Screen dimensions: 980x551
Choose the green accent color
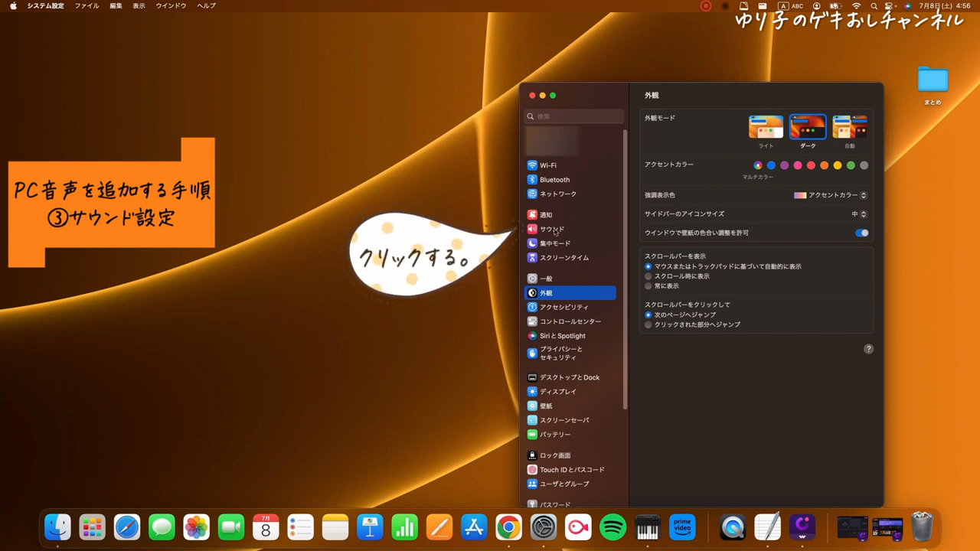851,165
